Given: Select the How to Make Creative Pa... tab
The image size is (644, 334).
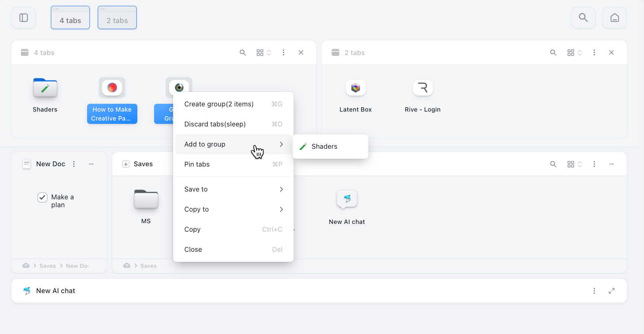Looking at the screenshot, I should click(112, 113).
